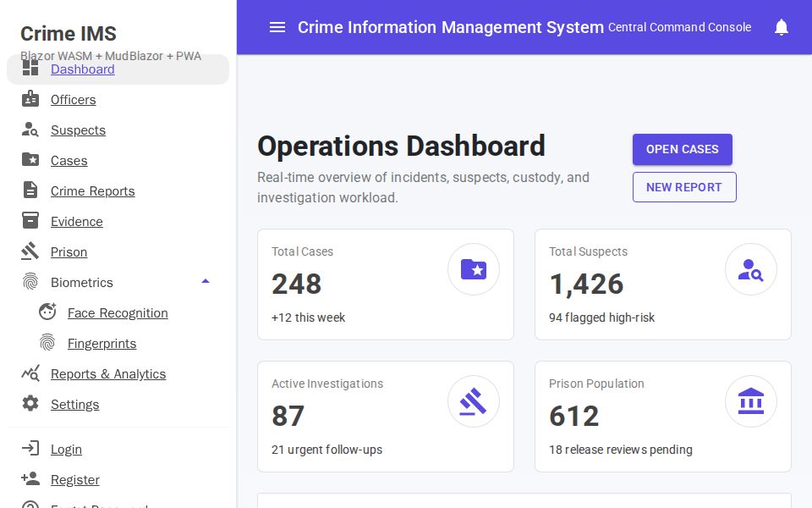
Task: Collapse the Biometrics submenu
Action: pyautogui.click(x=206, y=281)
